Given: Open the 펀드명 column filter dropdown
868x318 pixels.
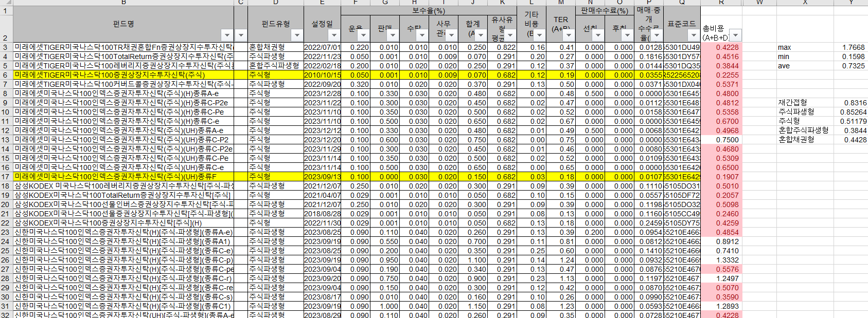Looking at the screenshot, I should coord(227,35).
